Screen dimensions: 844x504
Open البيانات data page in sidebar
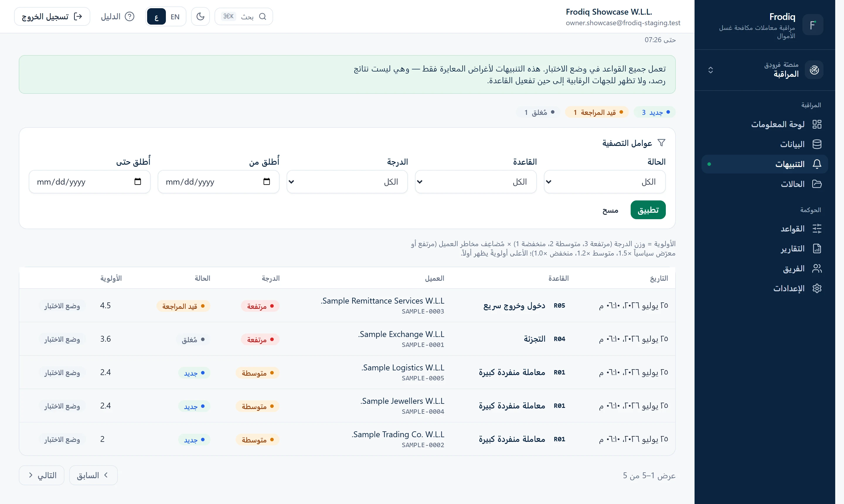click(765, 144)
